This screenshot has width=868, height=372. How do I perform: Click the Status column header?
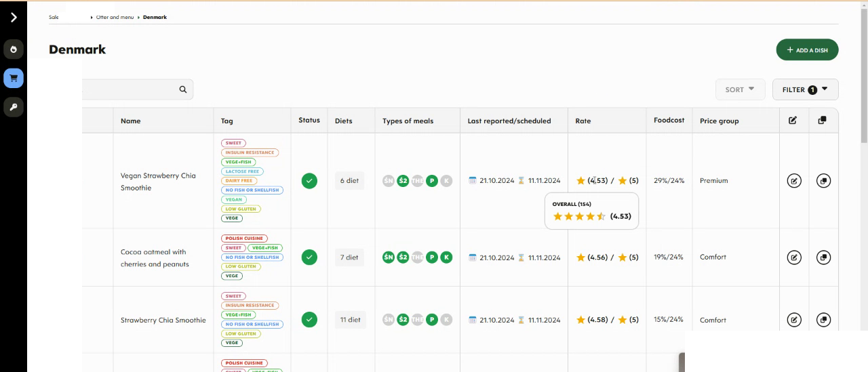[x=309, y=120]
